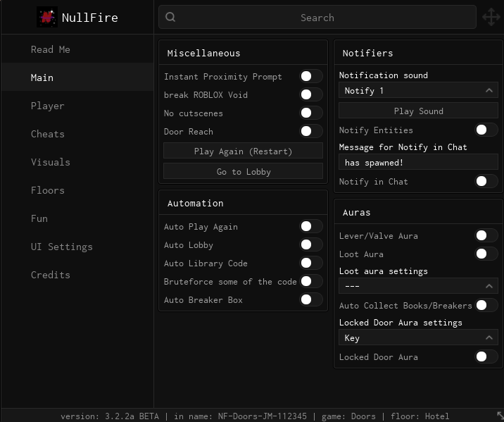Enable the Door Reach switch
This screenshot has width=504, height=422.
pos(311,131)
